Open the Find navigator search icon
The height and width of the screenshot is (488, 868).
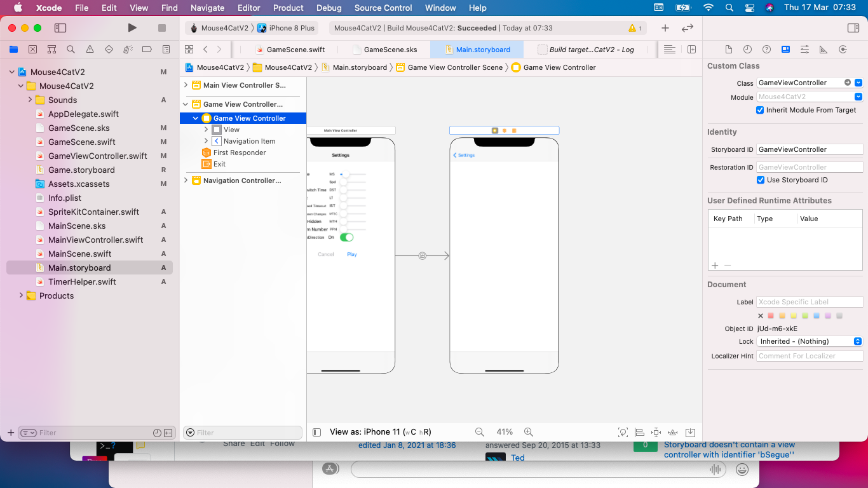71,50
